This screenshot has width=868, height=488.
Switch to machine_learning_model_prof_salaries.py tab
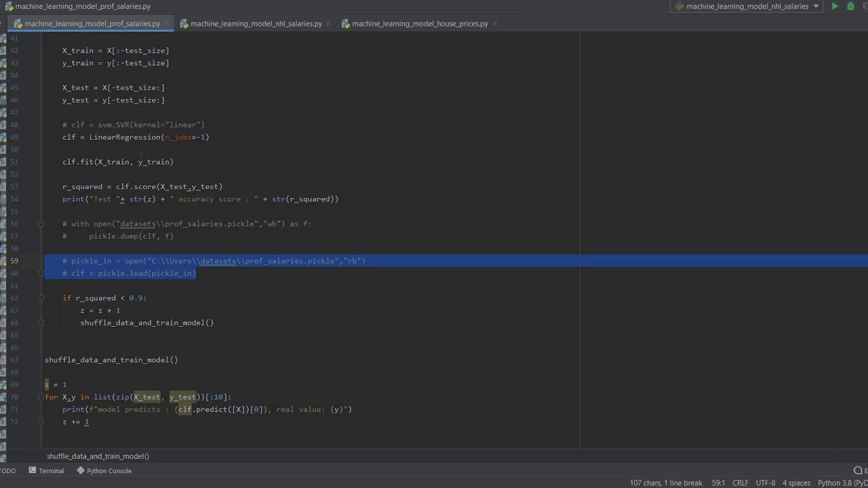click(92, 24)
